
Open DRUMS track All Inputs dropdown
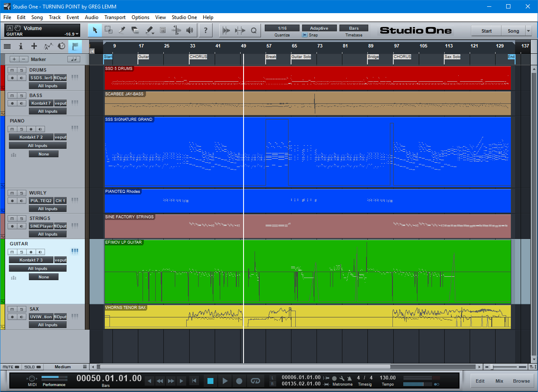(48, 86)
